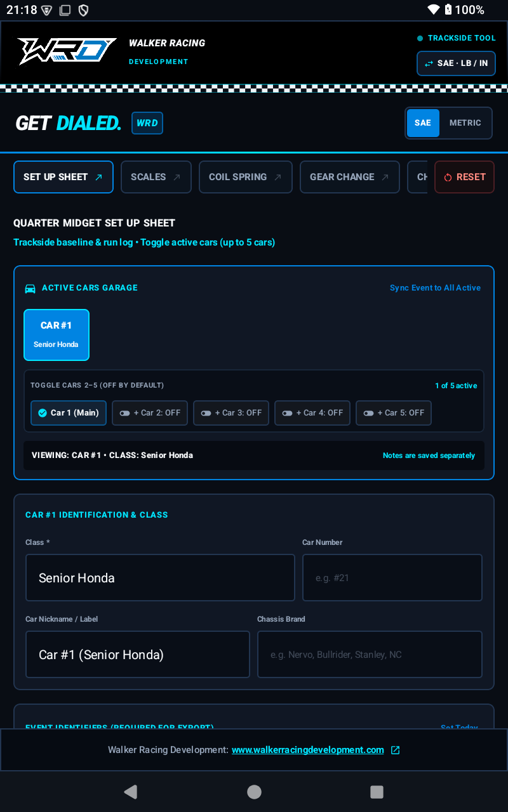508x812 pixels.
Task: Click the Chassis Brand input field
Action: pyautogui.click(x=370, y=655)
